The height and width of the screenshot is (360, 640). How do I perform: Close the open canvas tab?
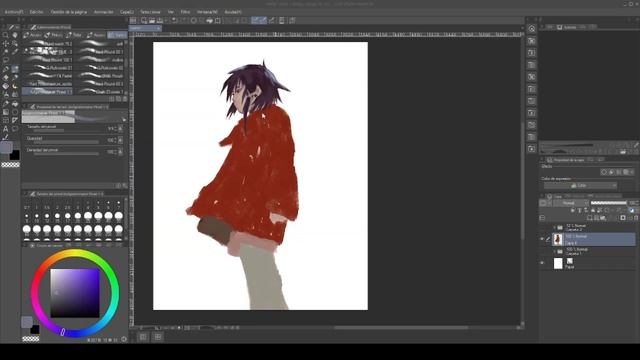158,28
